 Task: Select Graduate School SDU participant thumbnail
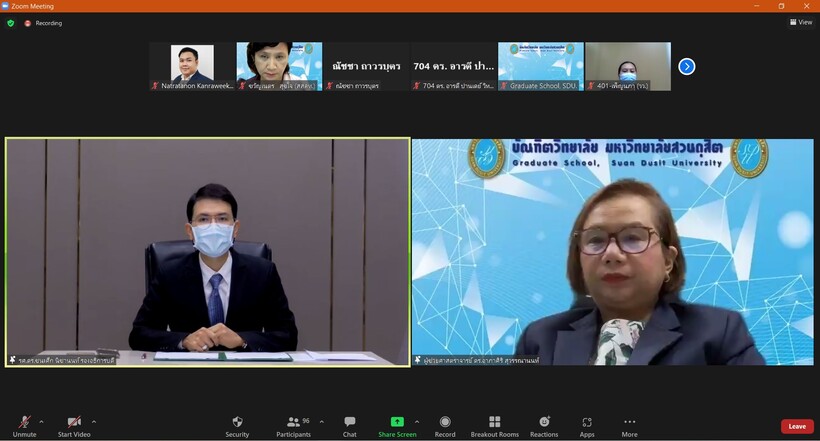click(541, 66)
